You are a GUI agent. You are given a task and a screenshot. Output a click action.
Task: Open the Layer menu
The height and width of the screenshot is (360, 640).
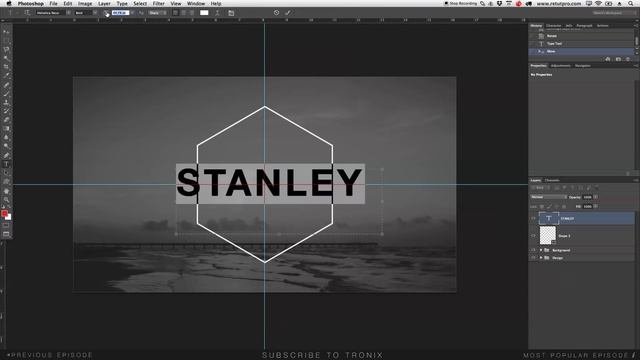[104, 3]
